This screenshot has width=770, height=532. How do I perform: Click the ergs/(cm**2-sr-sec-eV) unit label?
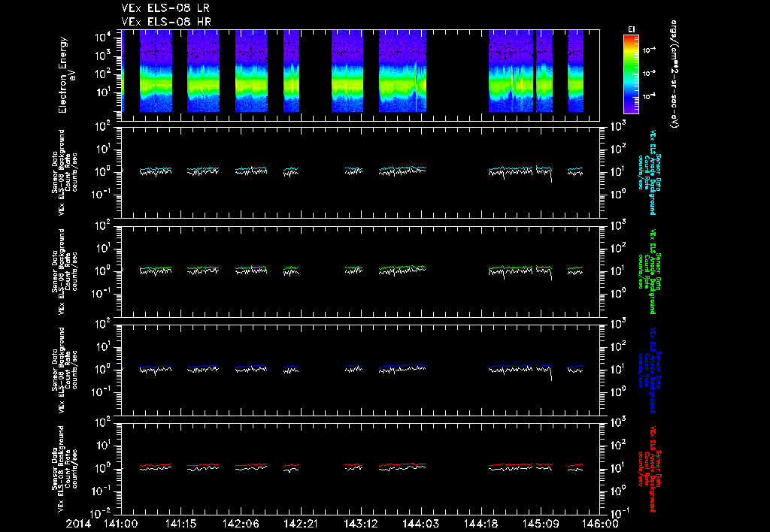coord(675,74)
